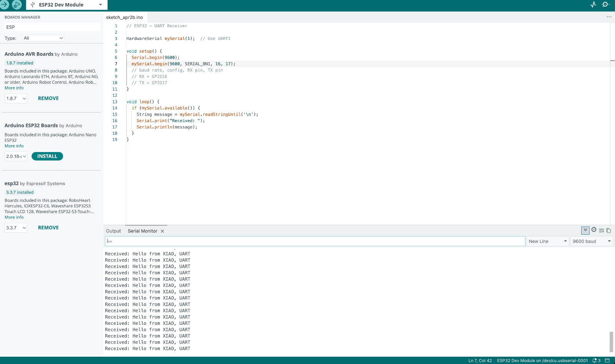Screen dimensions: 615x364
Task: Open the editor more actions ellipsis
Action: (609, 17)
